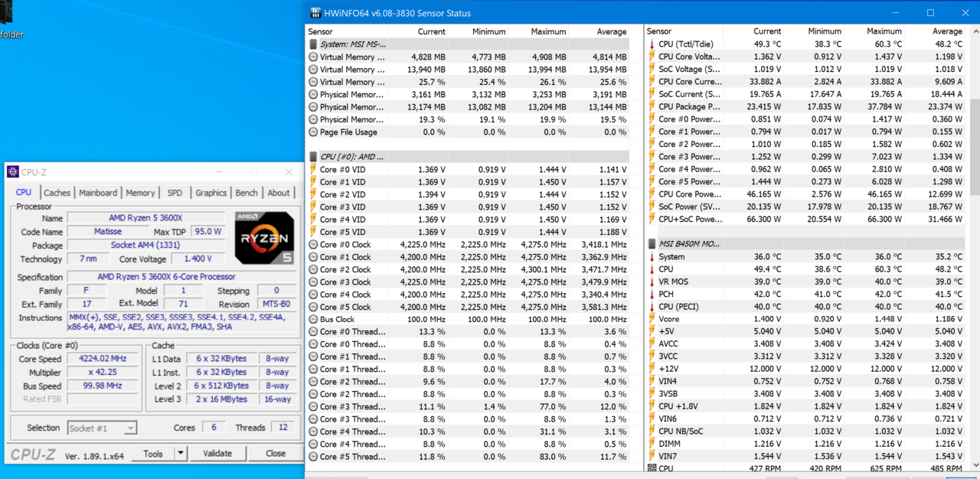Click the Bus Clock row icon

pyautogui.click(x=313, y=320)
